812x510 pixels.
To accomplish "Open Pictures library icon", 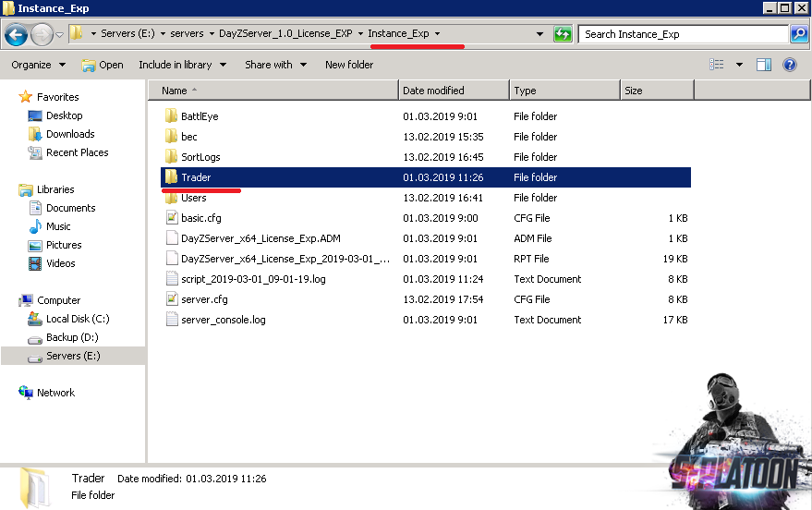I will click(x=35, y=246).
